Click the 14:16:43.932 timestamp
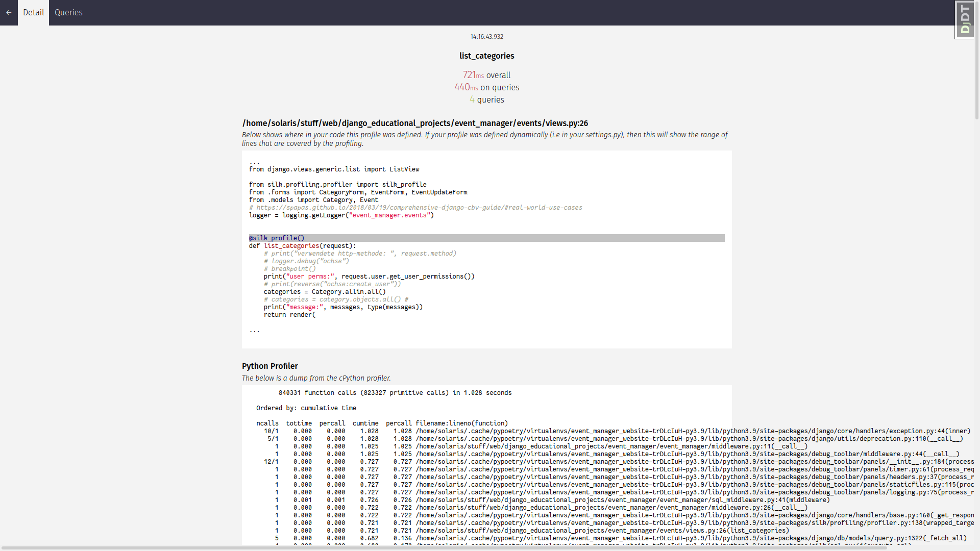The width and height of the screenshot is (980, 551). [486, 37]
